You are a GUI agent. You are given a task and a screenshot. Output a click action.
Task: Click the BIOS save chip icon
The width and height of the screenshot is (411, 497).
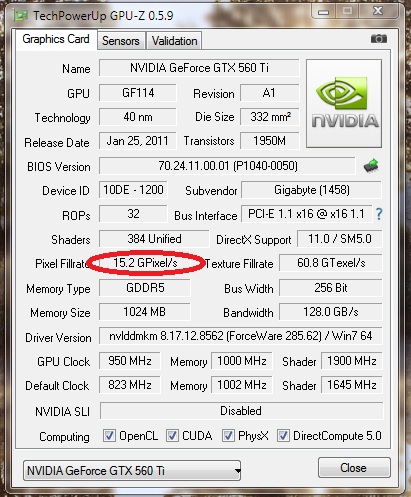(371, 166)
